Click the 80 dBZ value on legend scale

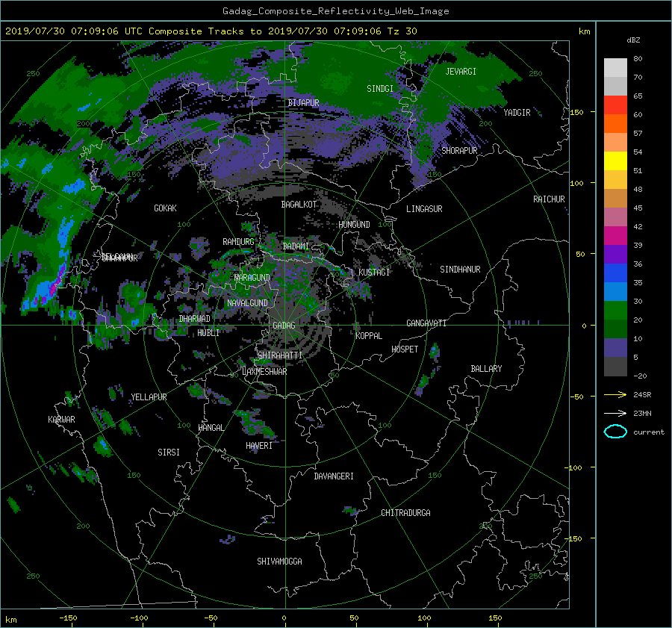(638, 59)
